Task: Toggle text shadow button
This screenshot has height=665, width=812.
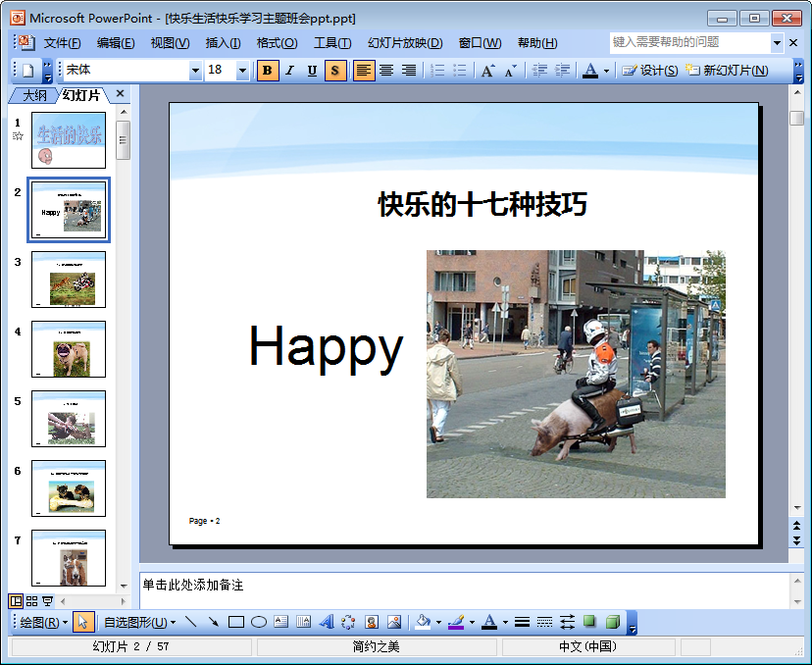Action: tap(335, 71)
